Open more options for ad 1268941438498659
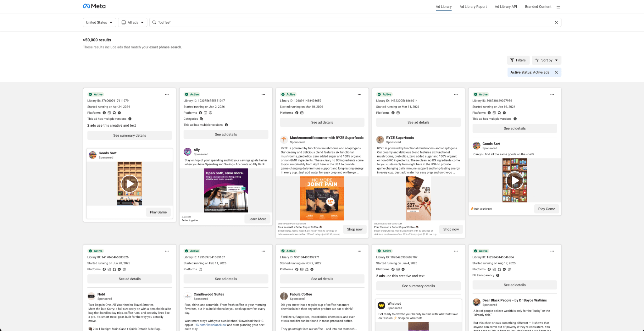Viewport: 644px width, 331px height. (x=359, y=95)
